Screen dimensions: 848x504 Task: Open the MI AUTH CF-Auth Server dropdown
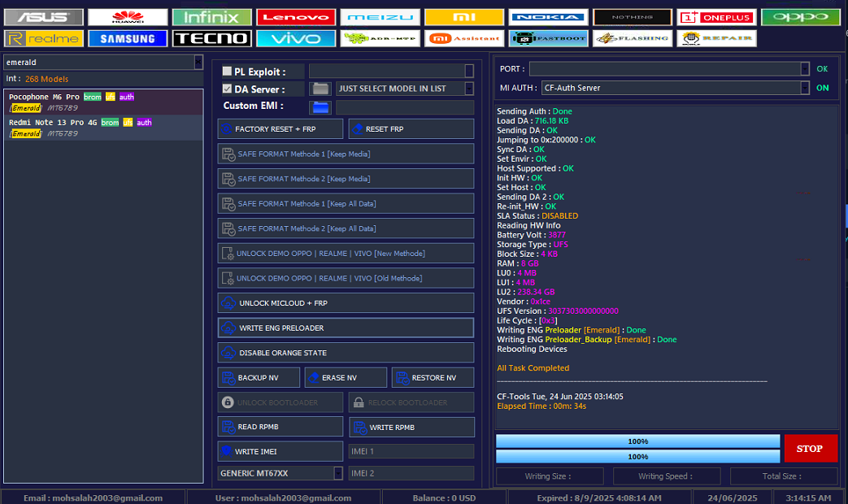805,88
